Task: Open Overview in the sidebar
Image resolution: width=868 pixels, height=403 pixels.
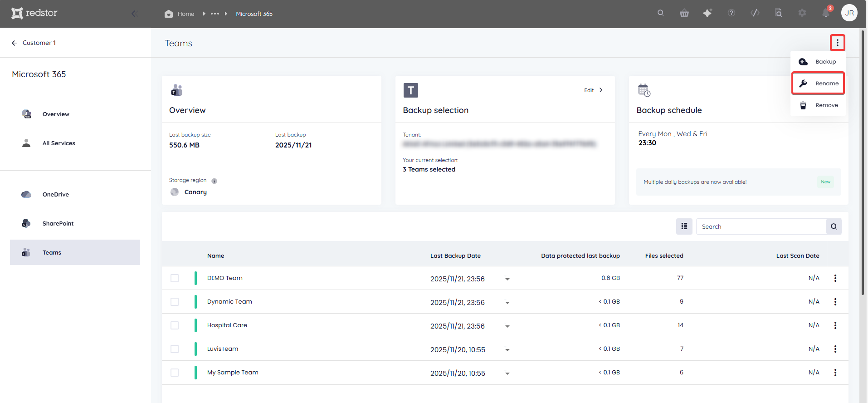Action: coord(56,114)
